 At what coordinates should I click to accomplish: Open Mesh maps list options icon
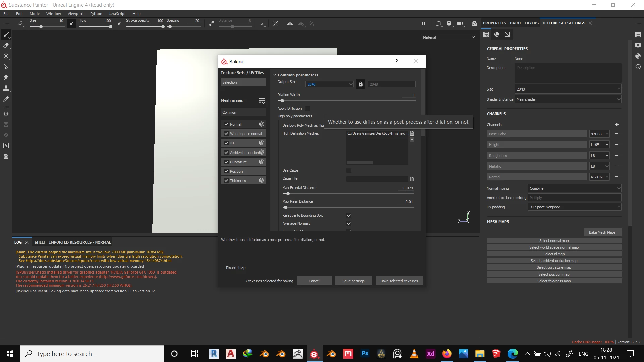pyautogui.click(x=262, y=100)
